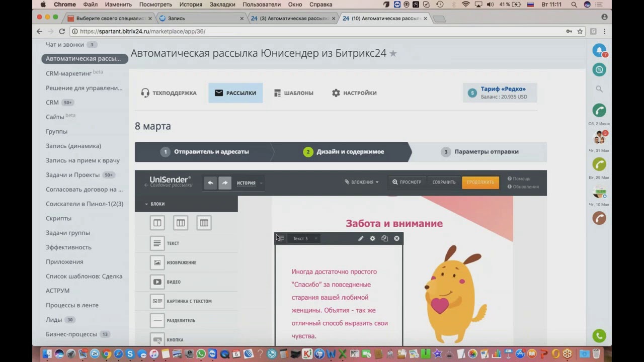The height and width of the screenshot is (362, 644).
Task: Click the undo arrow in the UniSender toolbar
Action: point(210,183)
